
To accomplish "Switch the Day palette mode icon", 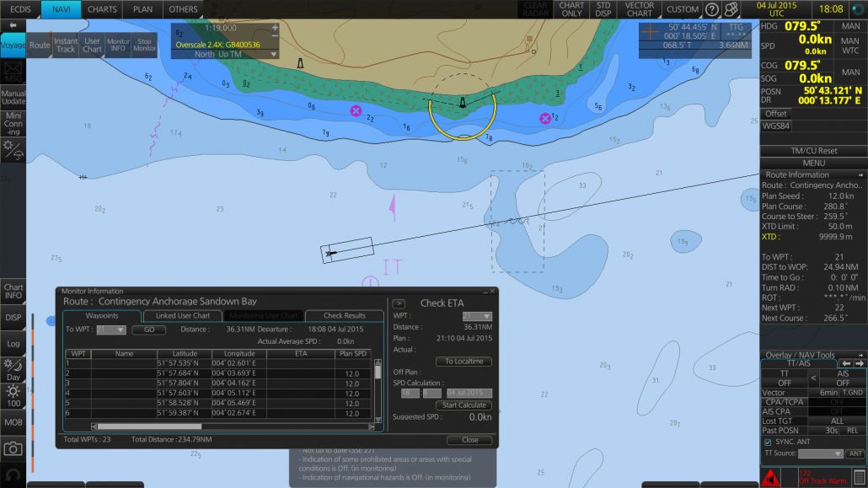I will coord(13,370).
